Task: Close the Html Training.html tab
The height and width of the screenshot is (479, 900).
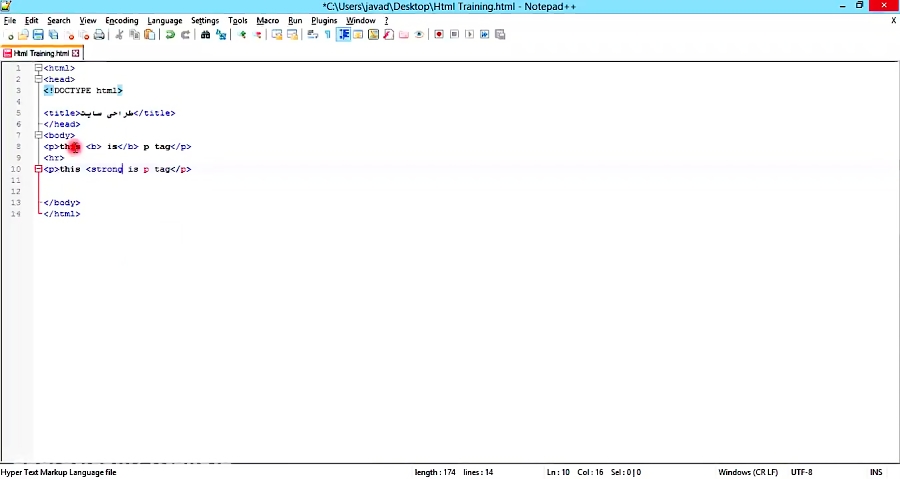Action: pos(75,53)
